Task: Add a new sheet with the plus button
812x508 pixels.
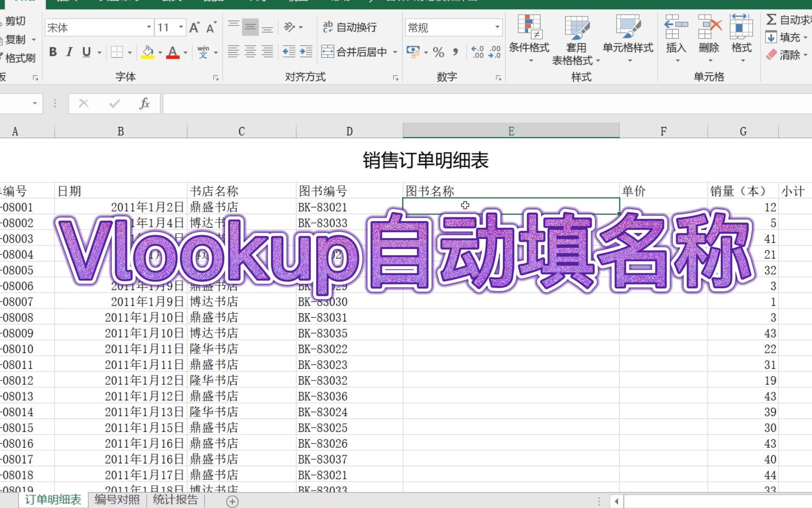Action: [x=232, y=501]
